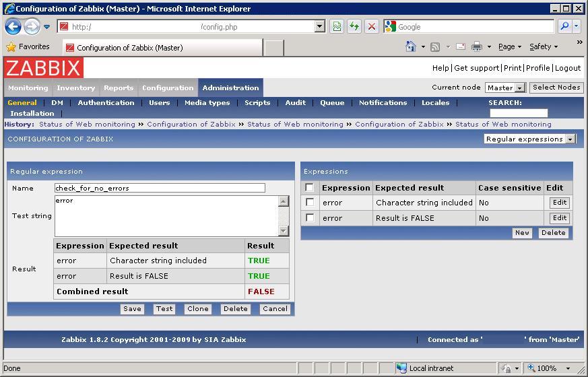
Task: Switch to the Inventory tab
Action: [75, 88]
